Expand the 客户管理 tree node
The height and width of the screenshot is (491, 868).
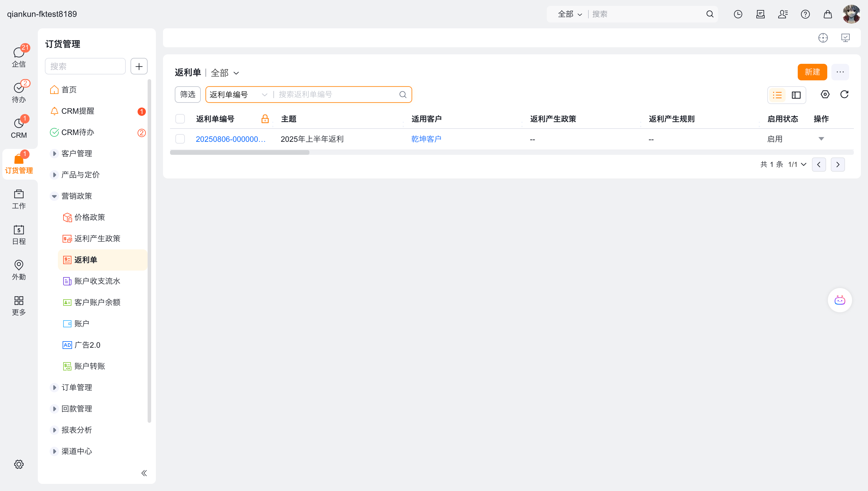click(x=54, y=153)
